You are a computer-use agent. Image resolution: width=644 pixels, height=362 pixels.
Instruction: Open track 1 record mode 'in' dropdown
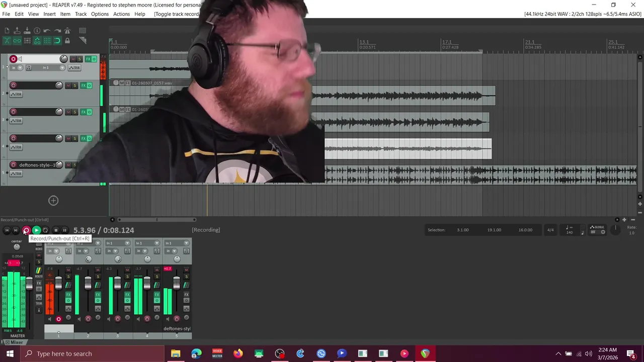click(16, 67)
